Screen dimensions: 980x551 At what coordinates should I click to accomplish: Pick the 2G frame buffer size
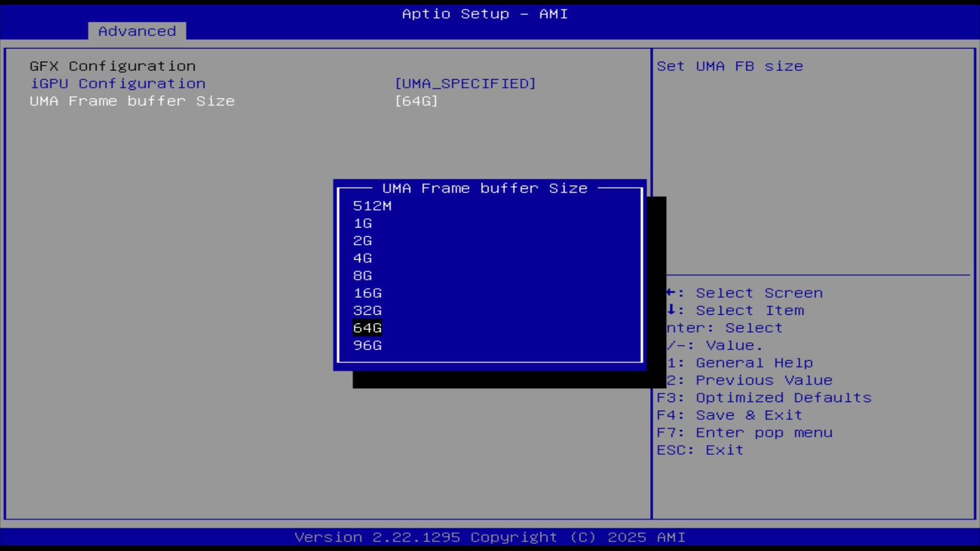[x=362, y=241]
